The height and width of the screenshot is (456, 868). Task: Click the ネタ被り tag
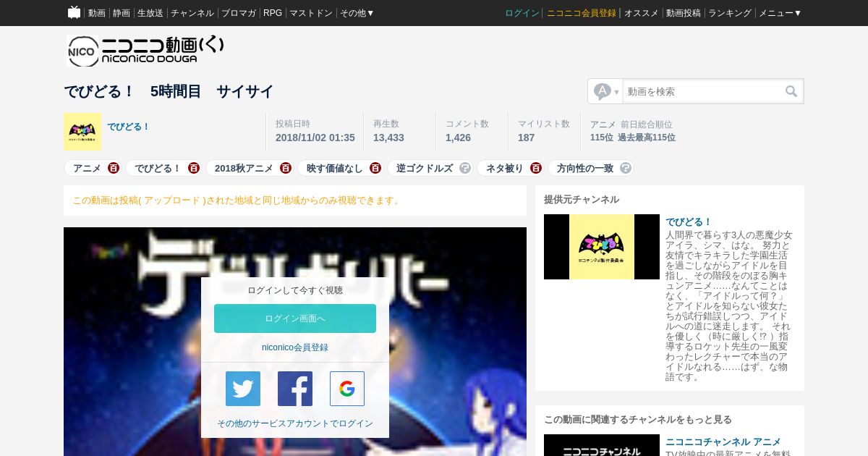pos(505,168)
